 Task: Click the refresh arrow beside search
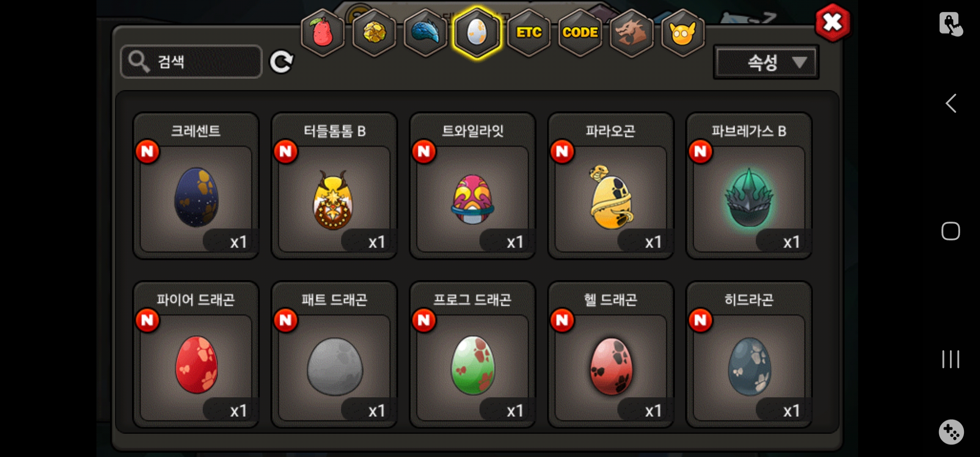[281, 62]
